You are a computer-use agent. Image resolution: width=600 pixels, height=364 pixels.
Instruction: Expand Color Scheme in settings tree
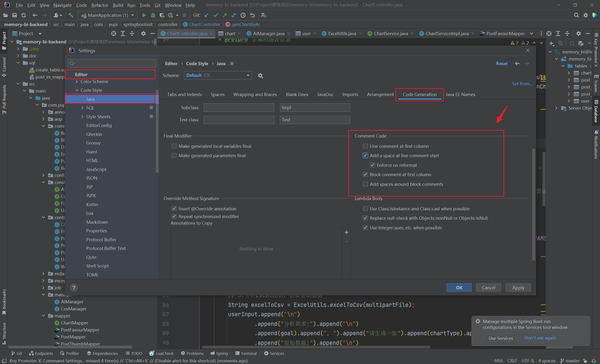pos(77,82)
